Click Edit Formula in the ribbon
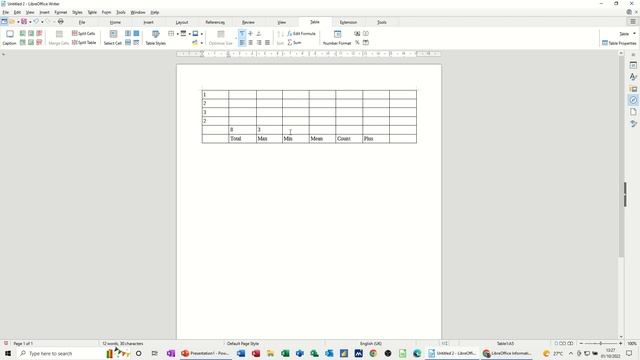The image size is (640, 360). click(301, 33)
